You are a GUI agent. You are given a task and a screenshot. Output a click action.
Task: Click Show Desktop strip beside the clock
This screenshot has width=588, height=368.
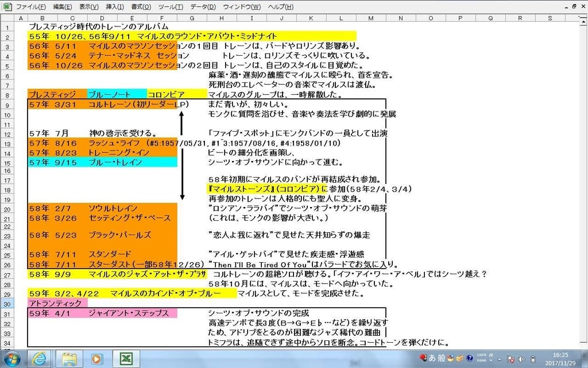pos(585,359)
